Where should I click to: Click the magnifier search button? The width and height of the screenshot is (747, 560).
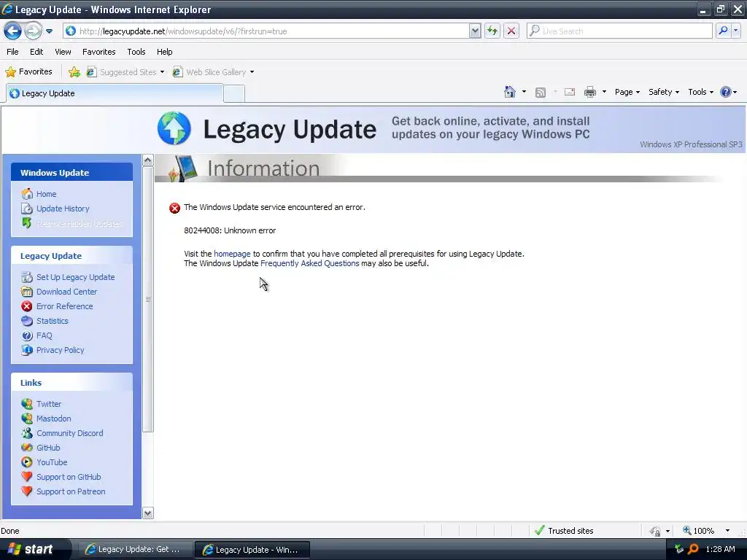[723, 31]
